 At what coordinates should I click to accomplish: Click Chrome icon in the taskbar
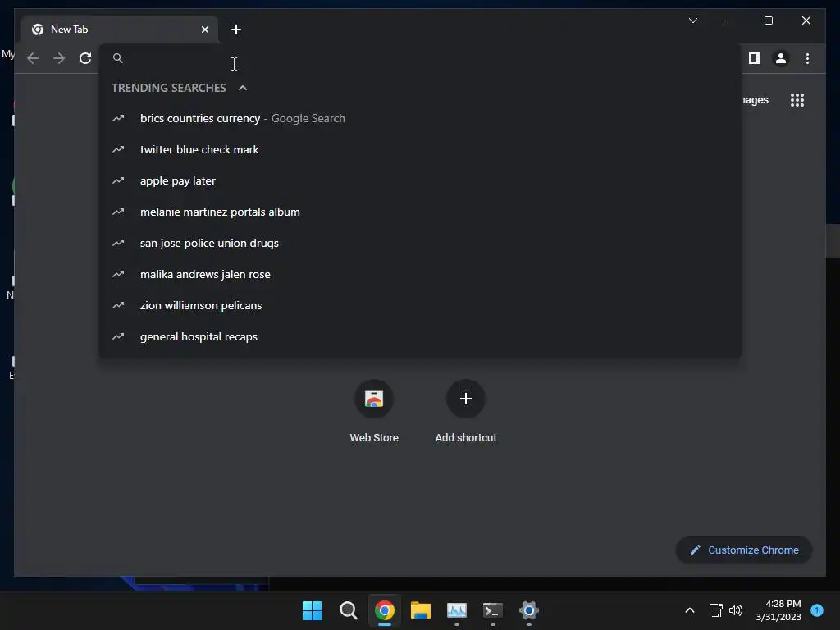coord(385,610)
